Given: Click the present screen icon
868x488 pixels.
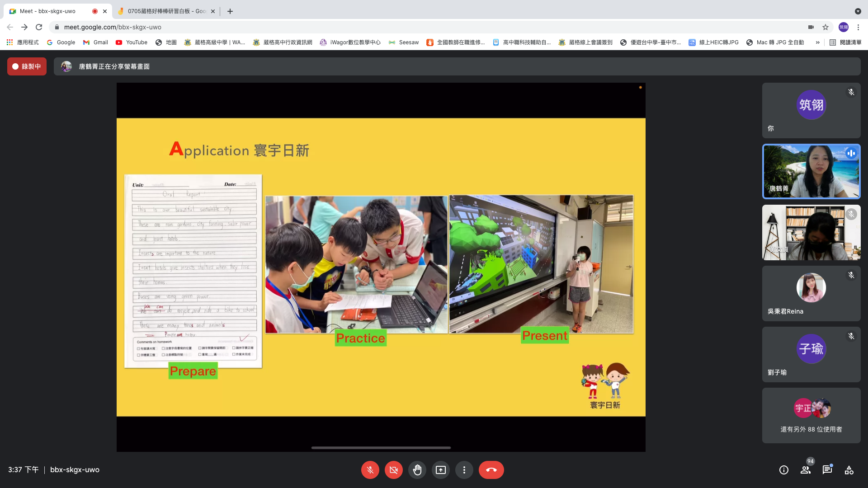Looking at the screenshot, I should point(440,470).
